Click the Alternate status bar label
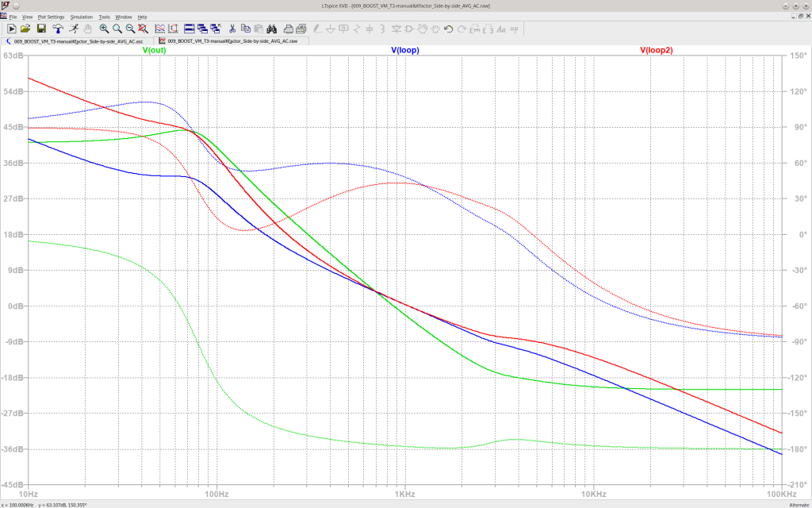Image resolution: width=812 pixels, height=508 pixels. [x=799, y=505]
